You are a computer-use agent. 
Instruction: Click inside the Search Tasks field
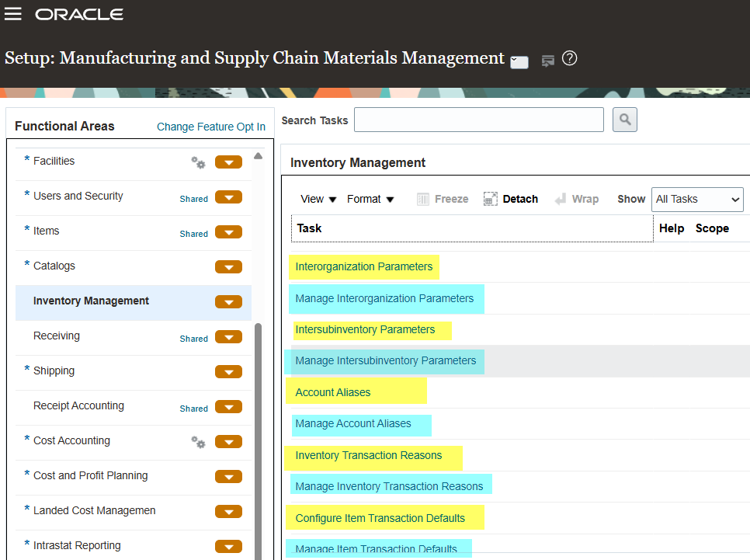click(x=478, y=119)
